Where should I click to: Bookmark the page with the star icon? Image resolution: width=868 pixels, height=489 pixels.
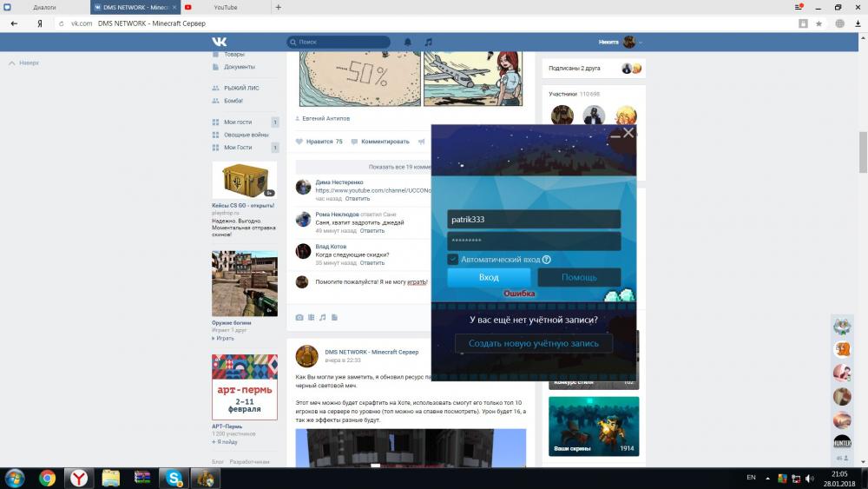[819, 23]
